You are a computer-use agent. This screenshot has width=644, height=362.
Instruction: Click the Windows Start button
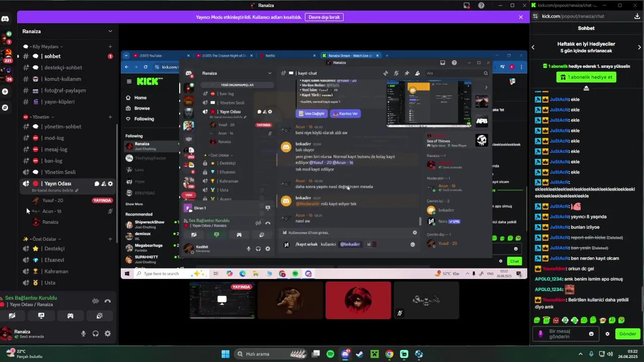pos(225,354)
